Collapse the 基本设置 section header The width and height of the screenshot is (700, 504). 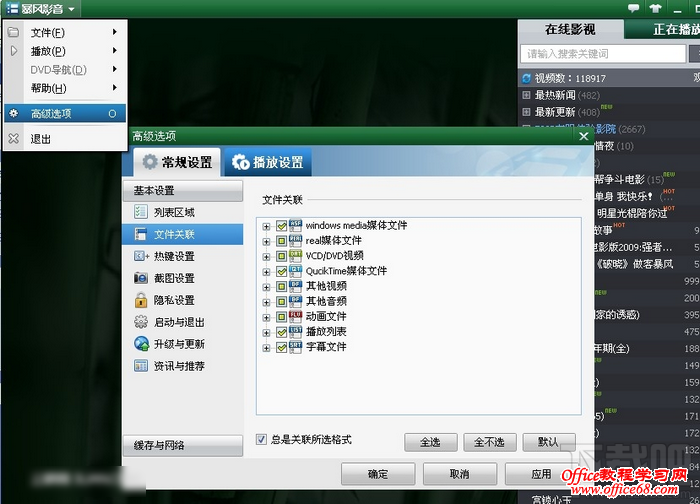(x=183, y=191)
